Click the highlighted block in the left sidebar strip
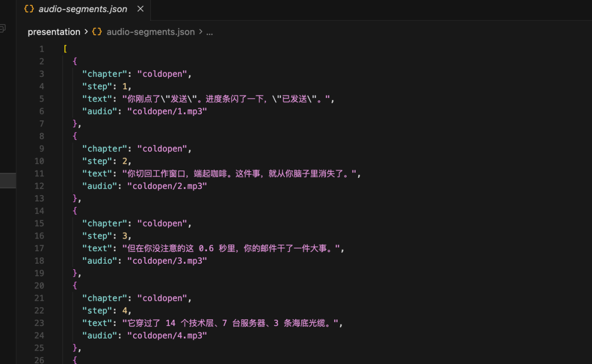 coord(8,180)
